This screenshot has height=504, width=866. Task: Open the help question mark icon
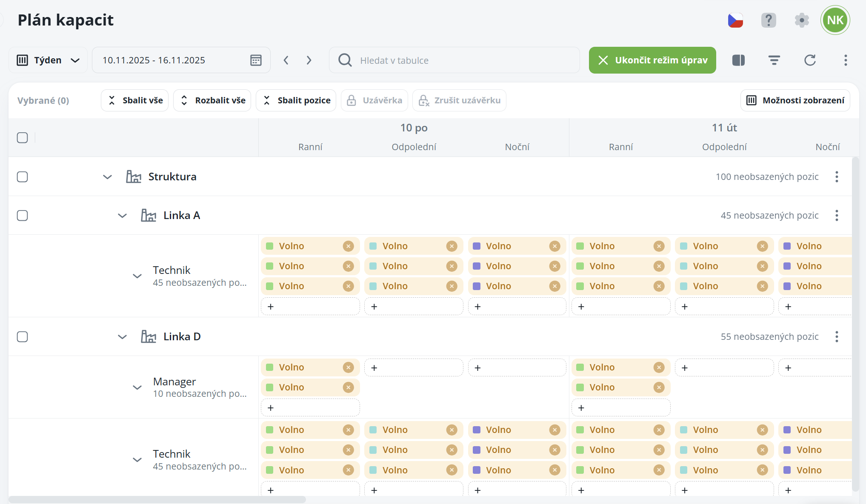(769, 20)
